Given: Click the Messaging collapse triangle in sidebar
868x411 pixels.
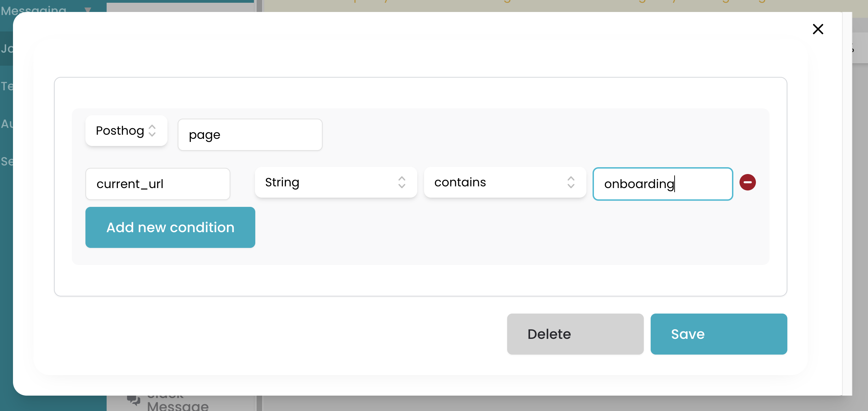Looking at the screenshot, I should (88, 10).
